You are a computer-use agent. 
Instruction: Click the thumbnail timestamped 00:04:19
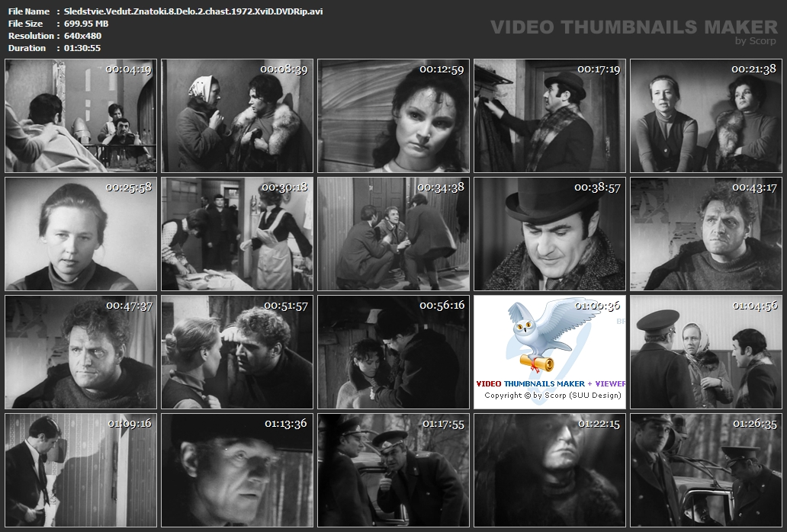click(81, 116)
